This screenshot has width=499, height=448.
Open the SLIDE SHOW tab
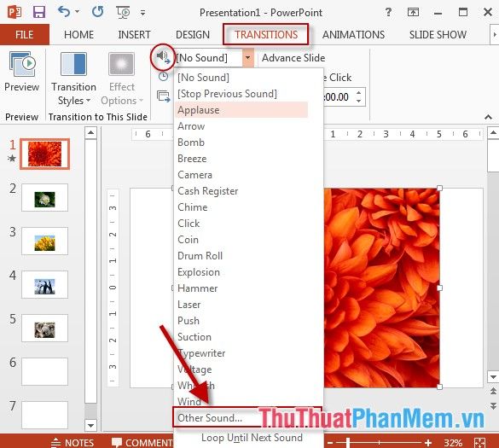pyautogui.click(x=438, y=34)
